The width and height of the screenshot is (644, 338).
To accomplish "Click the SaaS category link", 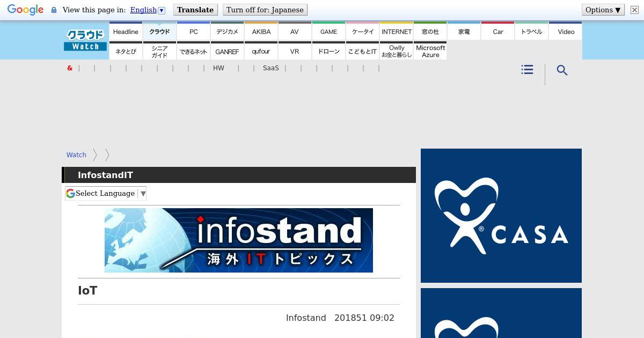I will [x=271, y=68].
